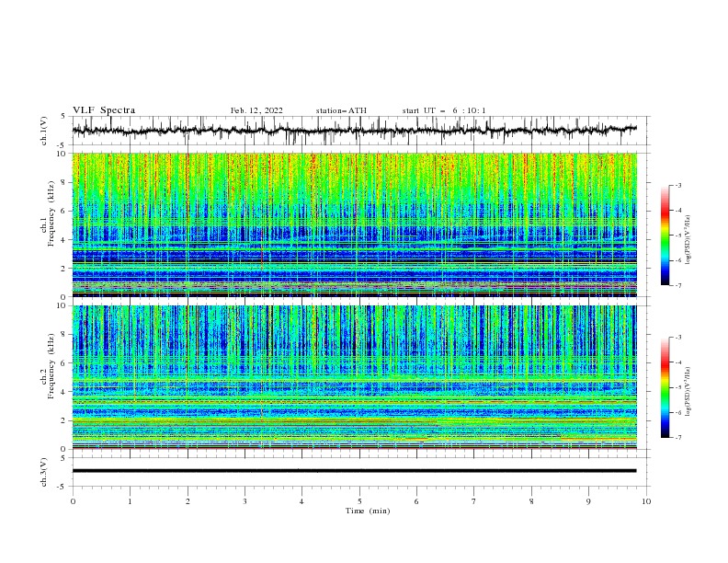Click the ch.1 frequency tick label "8"
Screen dimensions: 728x563
point(64,182)
